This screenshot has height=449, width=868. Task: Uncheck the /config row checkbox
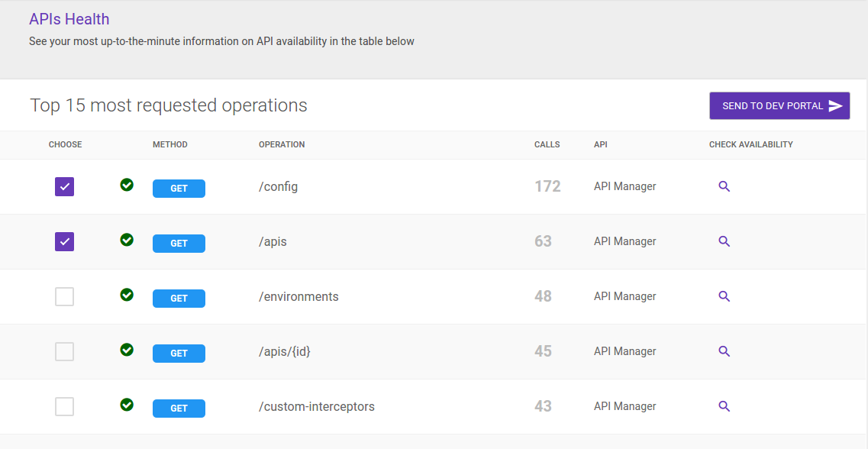[x=64, y=186]
